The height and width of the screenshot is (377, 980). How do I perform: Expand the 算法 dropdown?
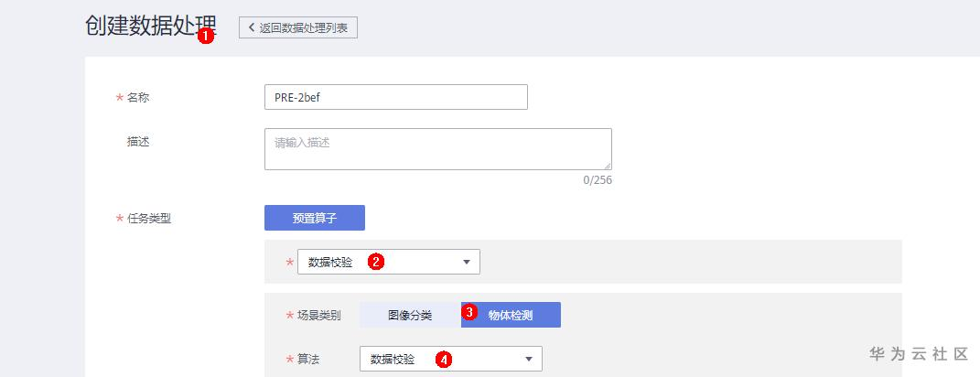pyautogui.click(x=450, y=360)
